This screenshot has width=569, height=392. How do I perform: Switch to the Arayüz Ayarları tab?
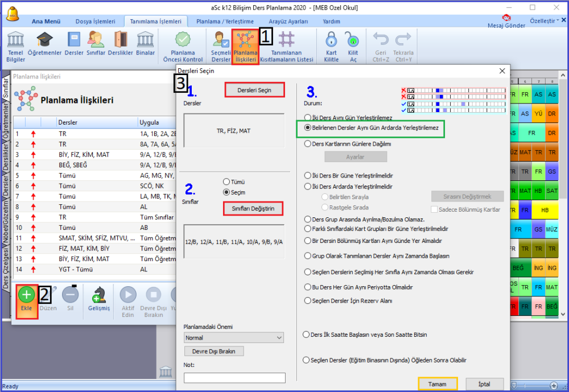click(288, 22)
